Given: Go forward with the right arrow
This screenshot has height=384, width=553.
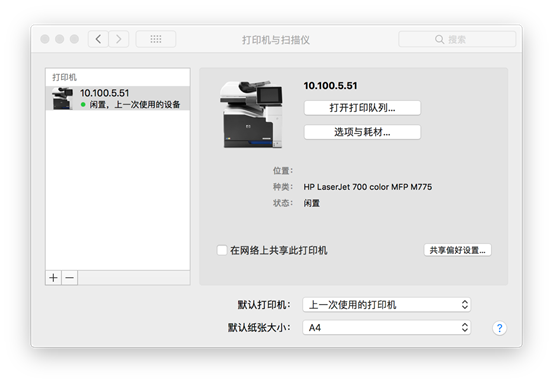Looking at the screenshot, I should 118,39.
